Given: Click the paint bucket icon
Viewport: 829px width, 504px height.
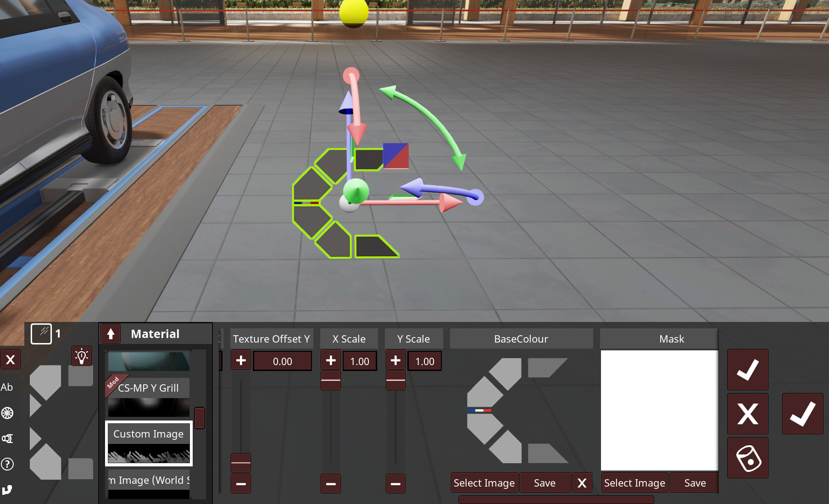Looking at the screenshot, I should 748,458.
